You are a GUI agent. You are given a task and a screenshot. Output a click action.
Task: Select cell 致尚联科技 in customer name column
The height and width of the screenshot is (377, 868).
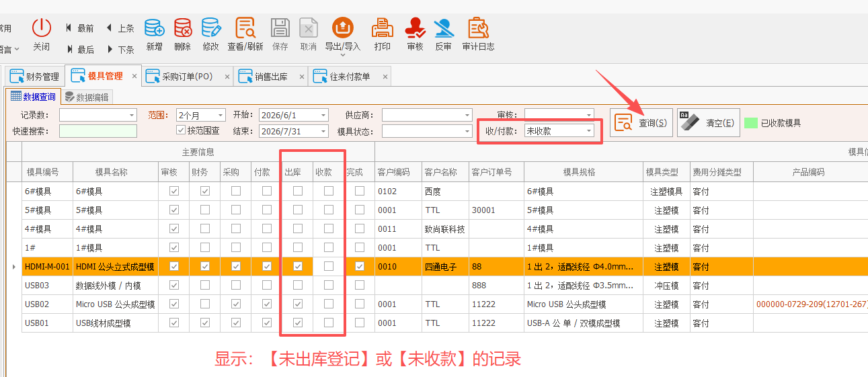pos(445,228)
